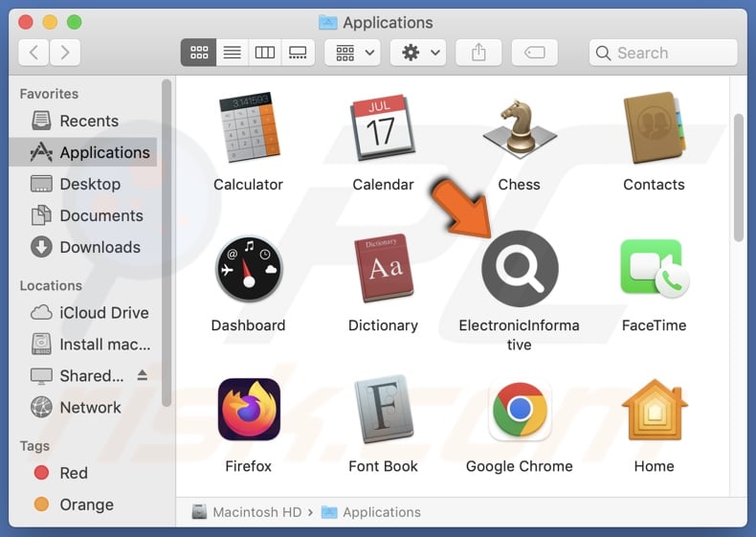Select Applications in the sidebar
756x537 pixels.
(x=82, y=152)
